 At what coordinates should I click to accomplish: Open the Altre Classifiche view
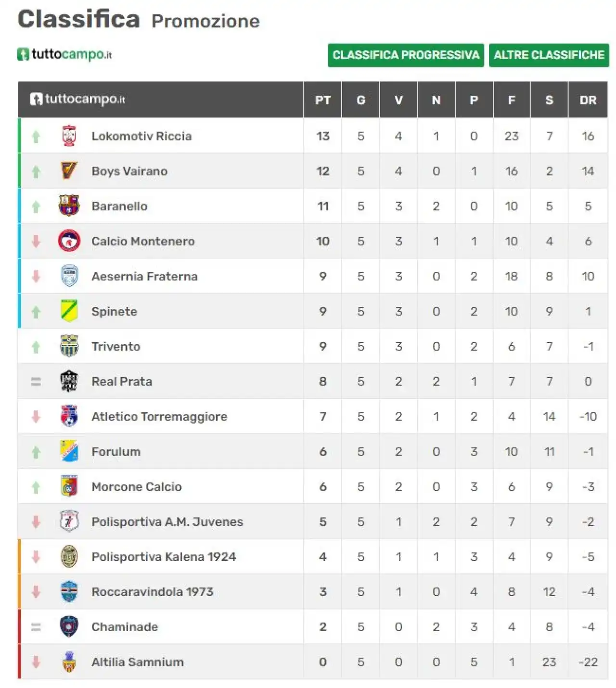[x=549, y=55]
